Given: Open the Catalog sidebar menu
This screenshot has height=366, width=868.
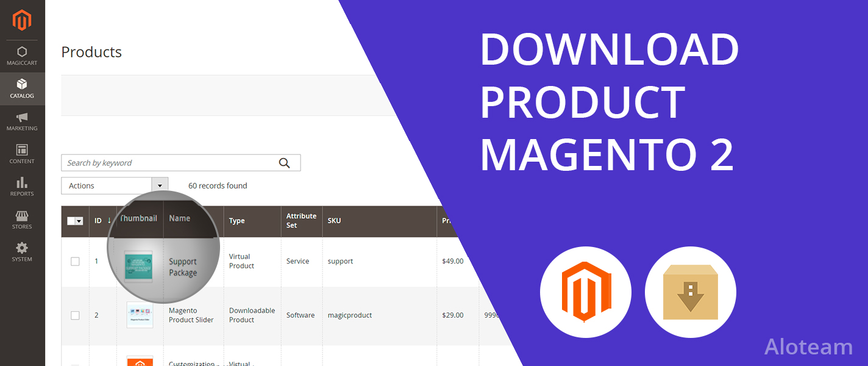Looking at the screenshot, I should pos(22,89).
